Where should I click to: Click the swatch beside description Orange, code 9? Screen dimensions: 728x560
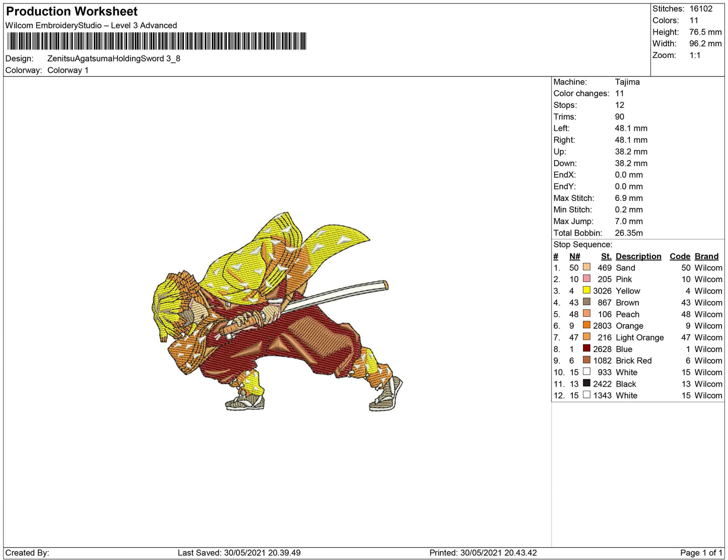pyautogui.click(x=586, y=325)
